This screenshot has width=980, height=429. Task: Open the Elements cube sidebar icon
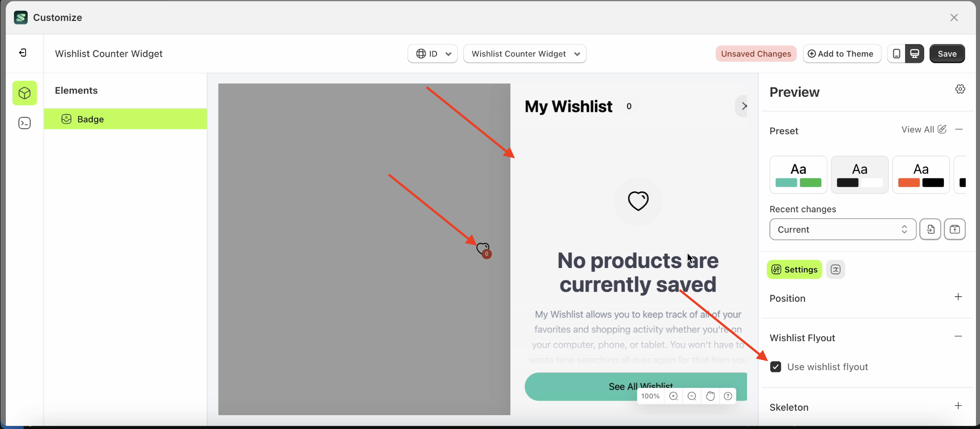(x=25, y=93)
